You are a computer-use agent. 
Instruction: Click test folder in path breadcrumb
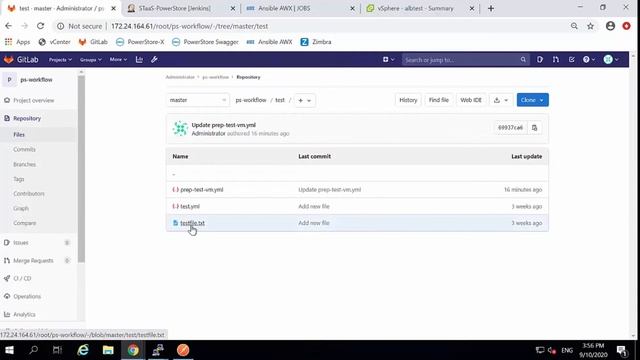click(x=280, y=100)
